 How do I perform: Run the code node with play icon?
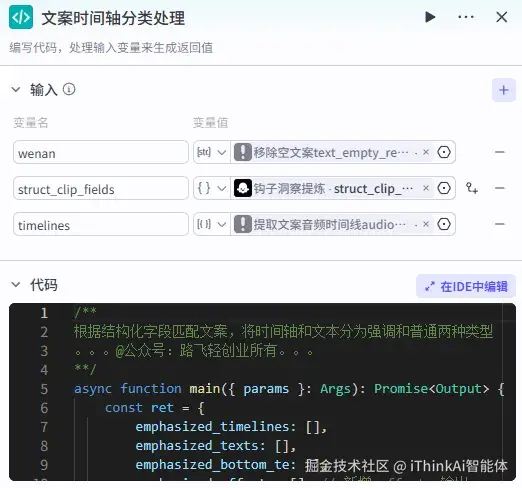(x=430, y=17)
